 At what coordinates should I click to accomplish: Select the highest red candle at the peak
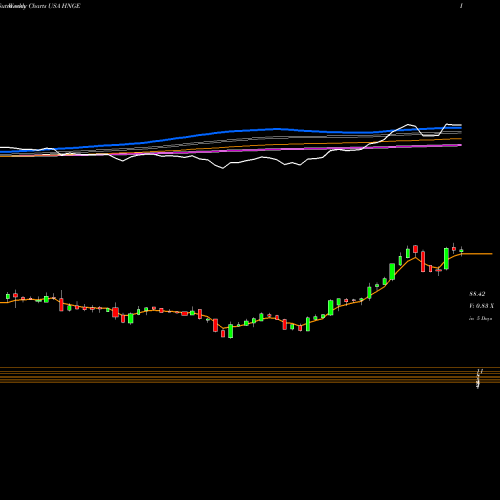(415, 249)
